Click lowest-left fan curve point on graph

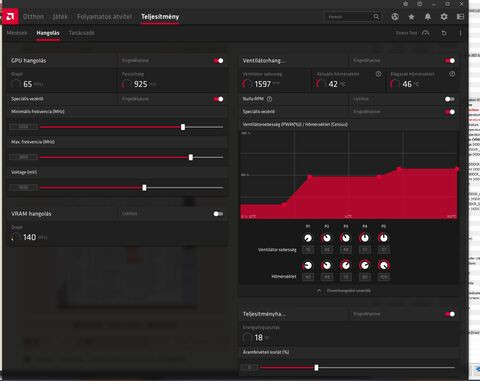(x=284, y=204)
